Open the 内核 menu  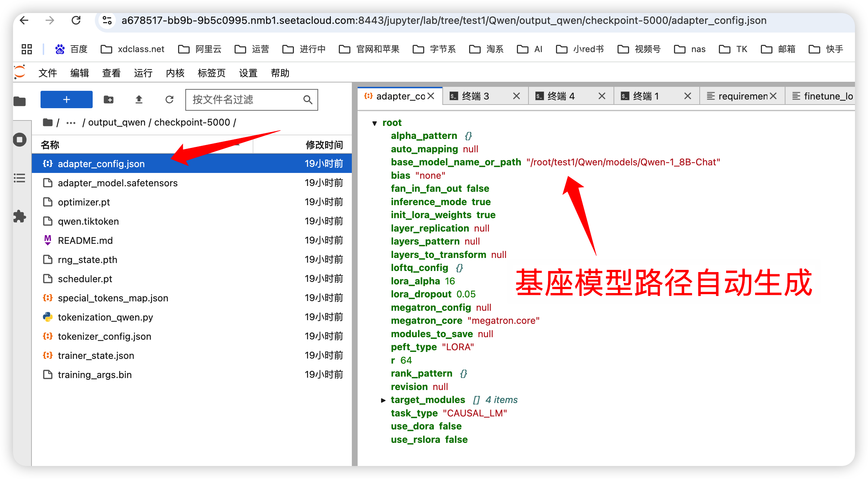[175, 73]
